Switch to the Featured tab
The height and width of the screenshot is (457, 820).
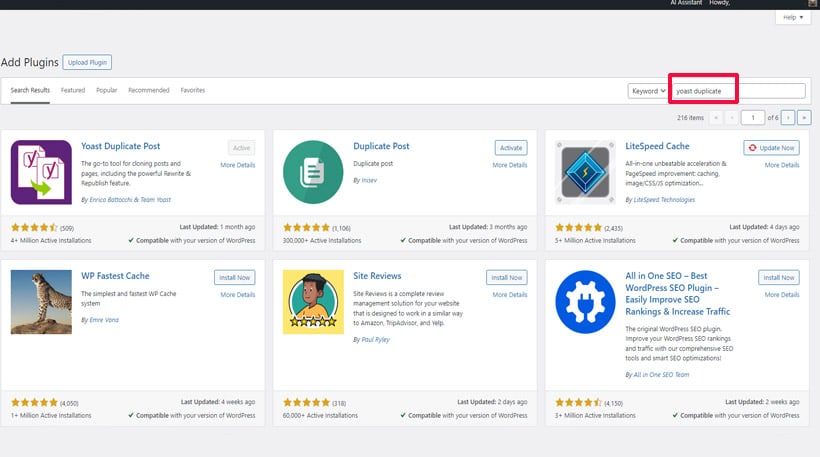coord(73,90)
